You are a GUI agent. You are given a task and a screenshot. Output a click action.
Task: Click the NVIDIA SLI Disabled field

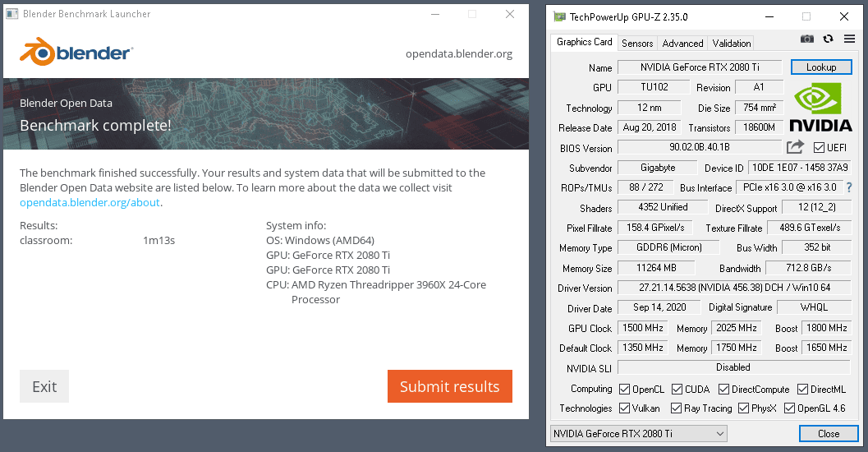point(734,367)
